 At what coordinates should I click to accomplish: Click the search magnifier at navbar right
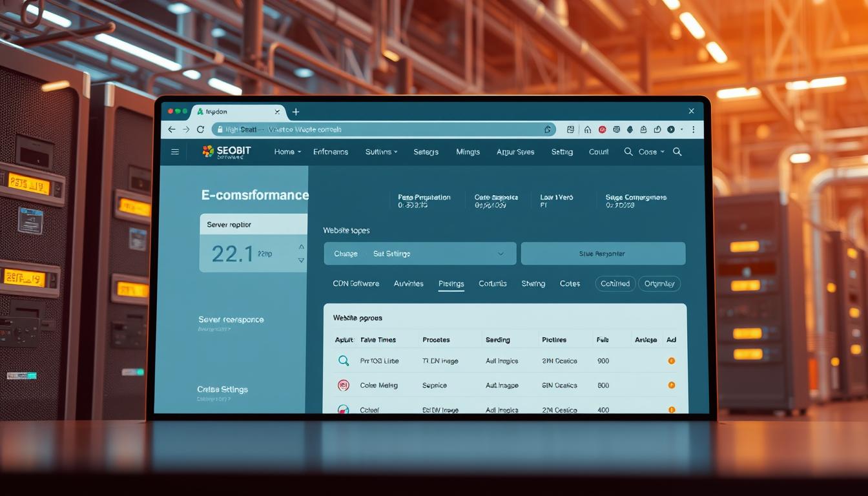point(677,152)
